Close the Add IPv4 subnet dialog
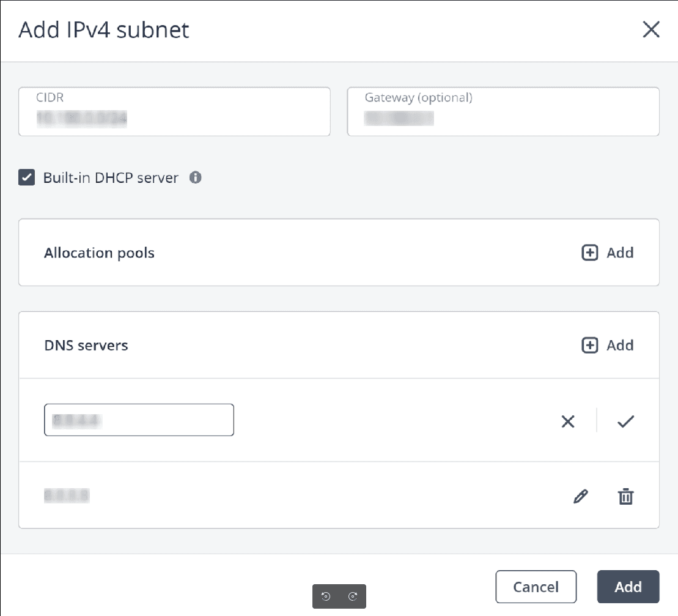678x616 pixels. pyautogui.click(x=651, y=30)
